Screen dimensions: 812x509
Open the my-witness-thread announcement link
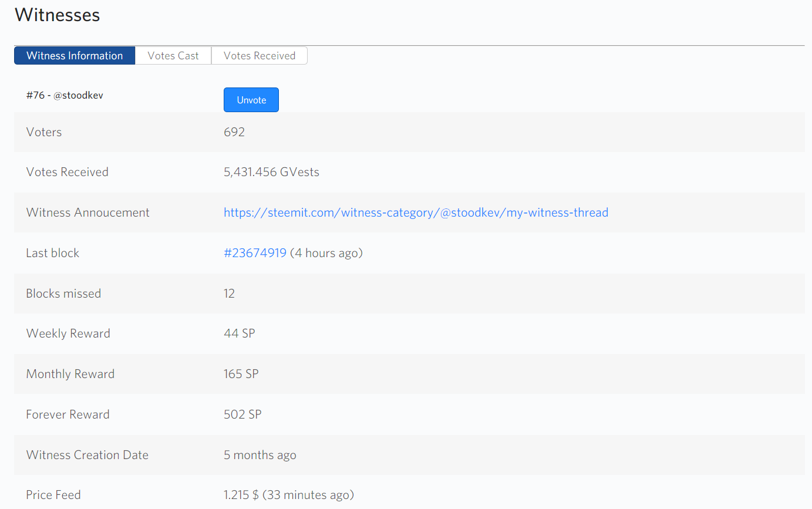(x=416, y=213)
